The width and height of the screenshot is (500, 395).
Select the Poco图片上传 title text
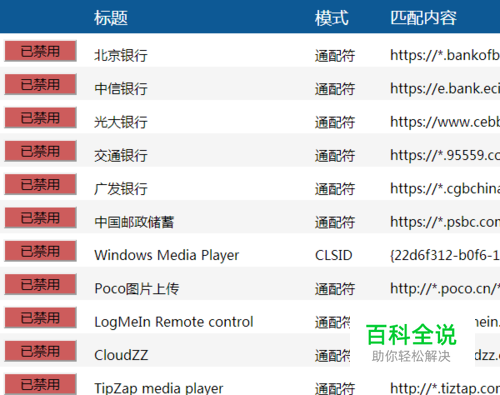(137, 289)
